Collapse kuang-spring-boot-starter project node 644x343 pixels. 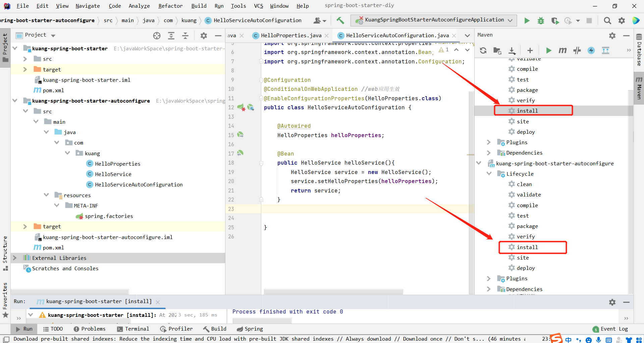[15, 48]
